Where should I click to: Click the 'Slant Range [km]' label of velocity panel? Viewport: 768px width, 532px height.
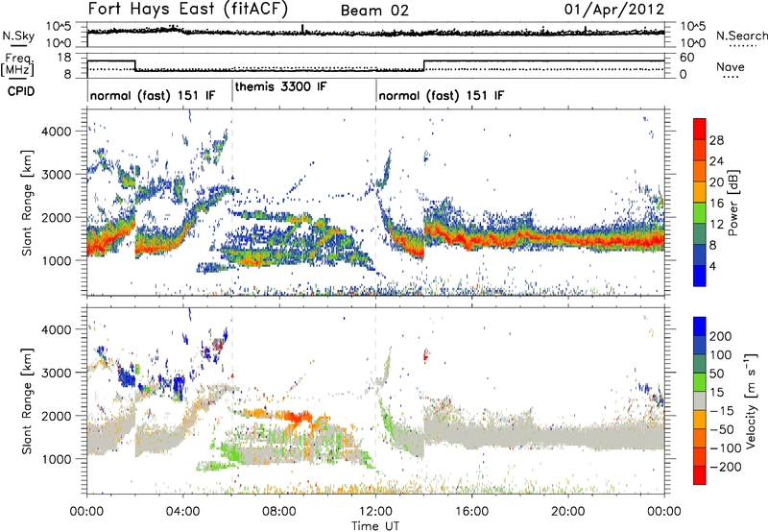27,400
